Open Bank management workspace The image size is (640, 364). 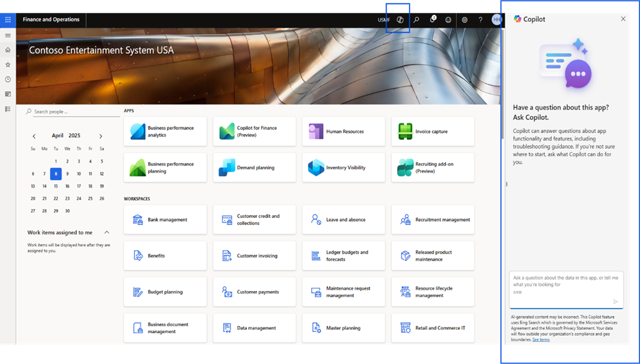[165, 220]
